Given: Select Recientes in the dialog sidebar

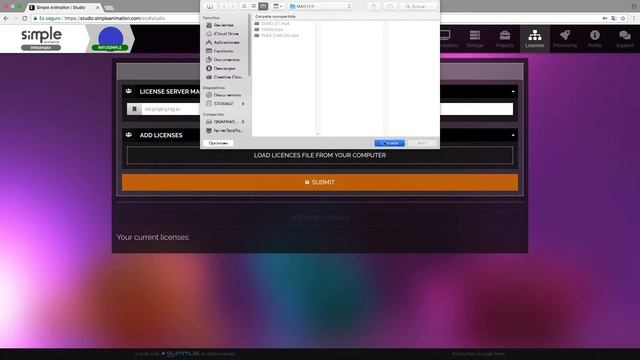Looking at the screenshot, I should point(223,25).
